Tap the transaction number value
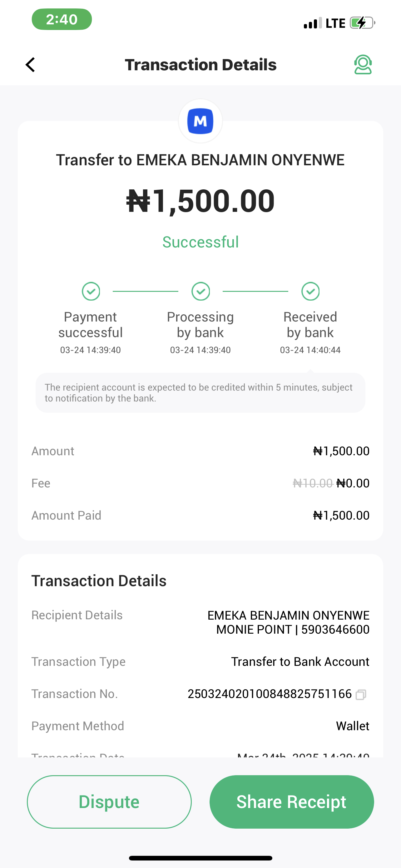This screenshot has height=868, width=401. click(269, 694)
